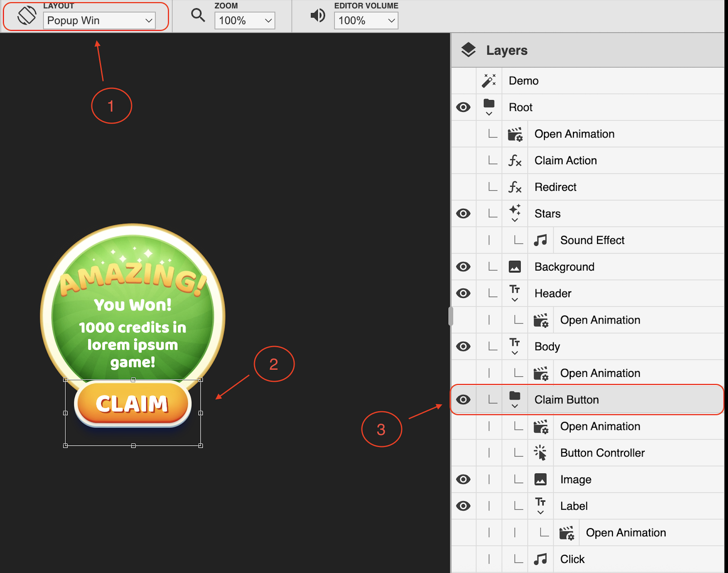Click top-right selection handle of Claim button

(201, 380)
